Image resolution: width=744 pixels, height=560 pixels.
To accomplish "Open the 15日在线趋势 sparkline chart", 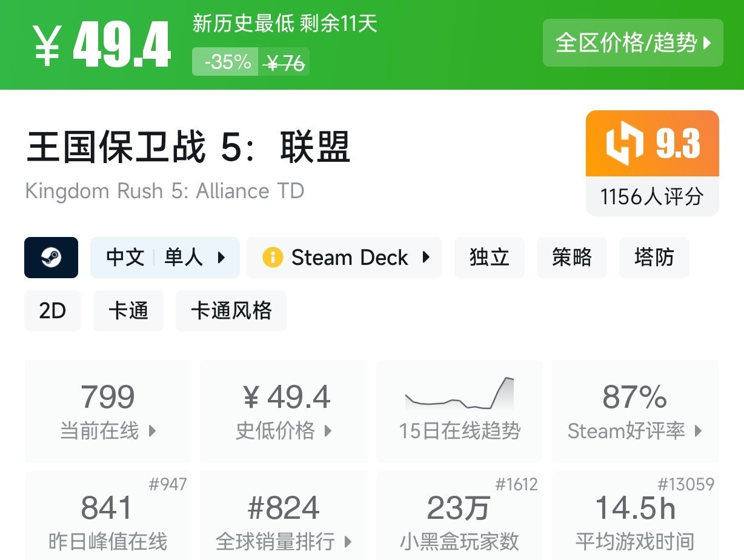I will [x=459, y=394].
